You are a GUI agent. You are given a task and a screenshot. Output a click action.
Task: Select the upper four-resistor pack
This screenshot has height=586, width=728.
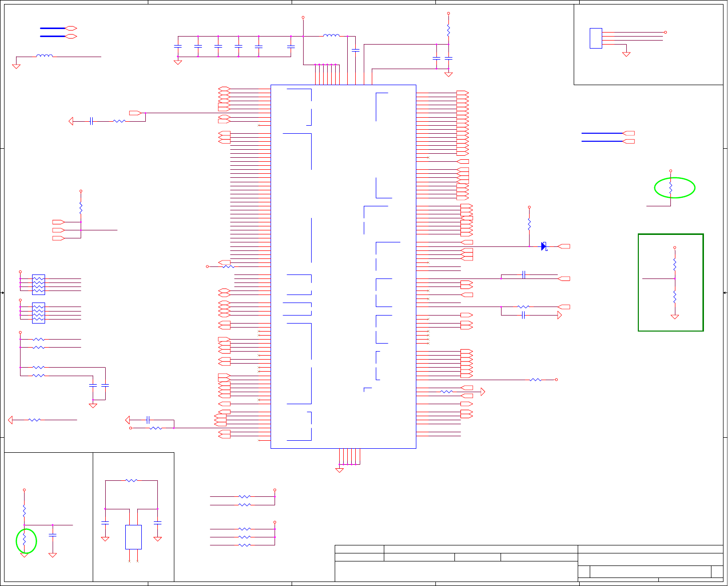coord(39,284)
